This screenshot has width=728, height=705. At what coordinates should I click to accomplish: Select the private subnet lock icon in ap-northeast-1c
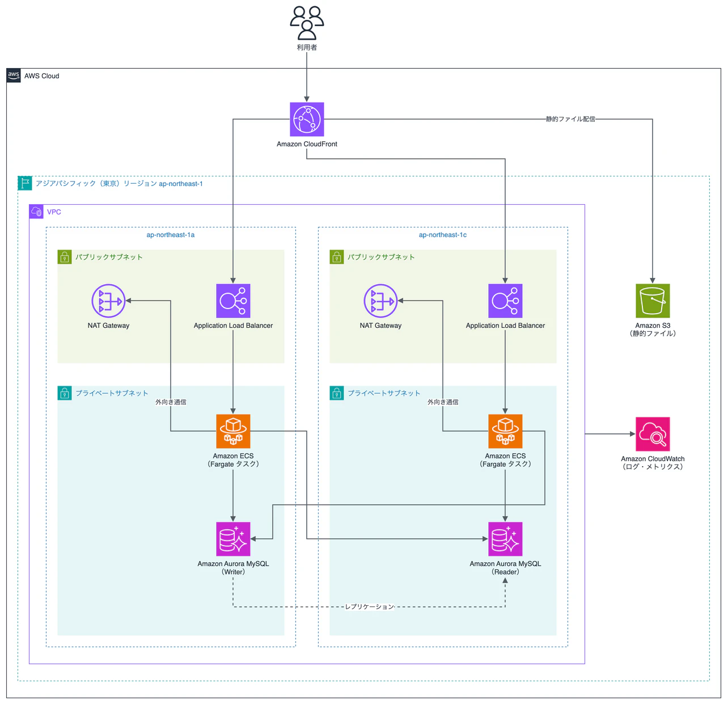click(x=337, y=393)
